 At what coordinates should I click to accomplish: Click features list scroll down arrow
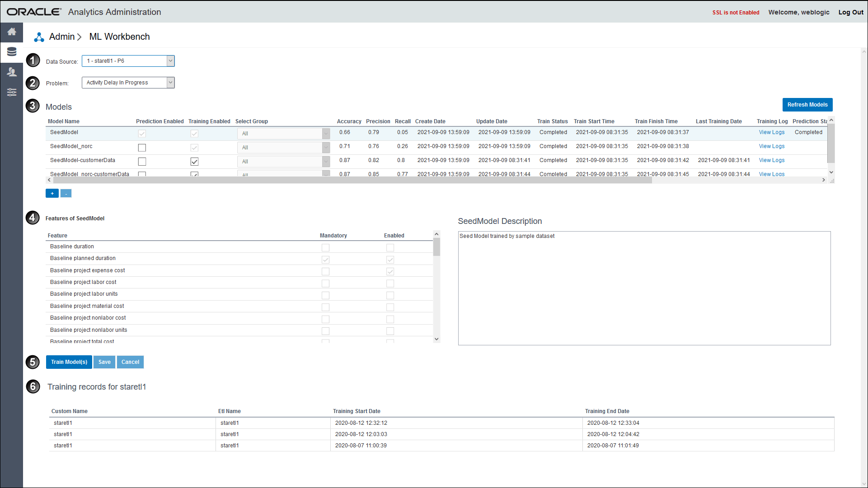click(x=436, y=339)
